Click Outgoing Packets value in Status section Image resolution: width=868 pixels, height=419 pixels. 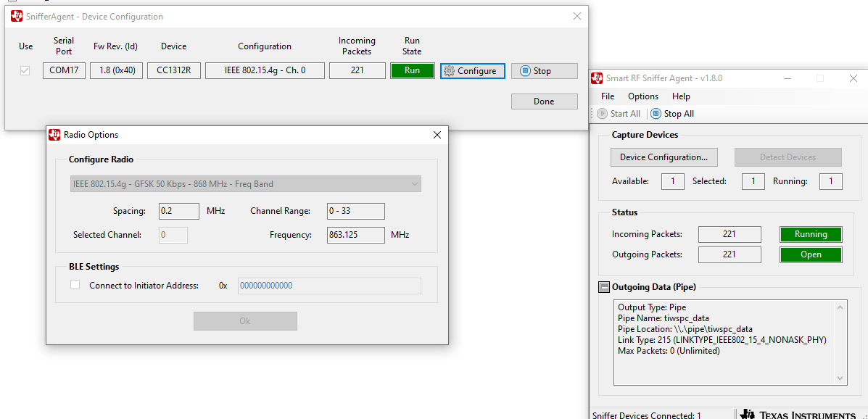(x=729, y=254)
